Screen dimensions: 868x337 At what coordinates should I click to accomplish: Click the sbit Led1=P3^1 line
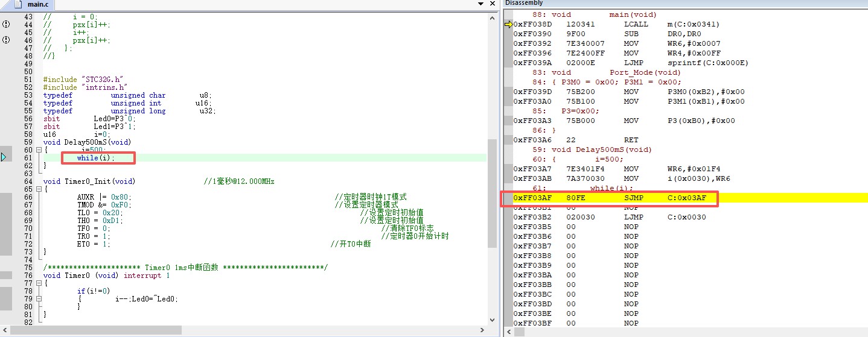click(x=90, y=126)
